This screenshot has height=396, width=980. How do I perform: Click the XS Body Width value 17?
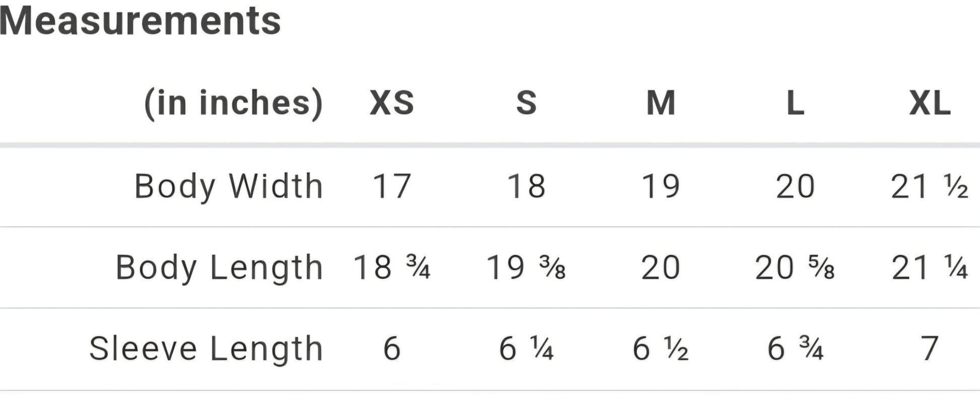click(392, 187)
